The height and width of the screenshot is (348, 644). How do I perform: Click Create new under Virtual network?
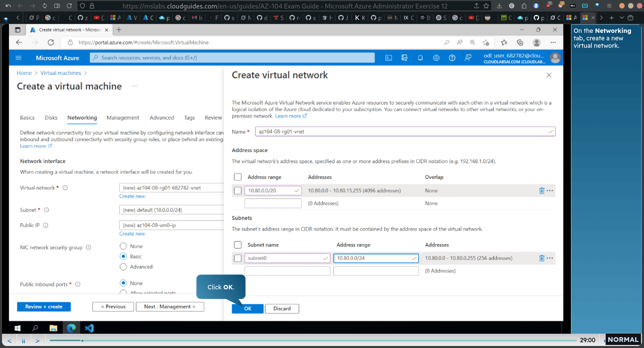[x=132, y=197]
